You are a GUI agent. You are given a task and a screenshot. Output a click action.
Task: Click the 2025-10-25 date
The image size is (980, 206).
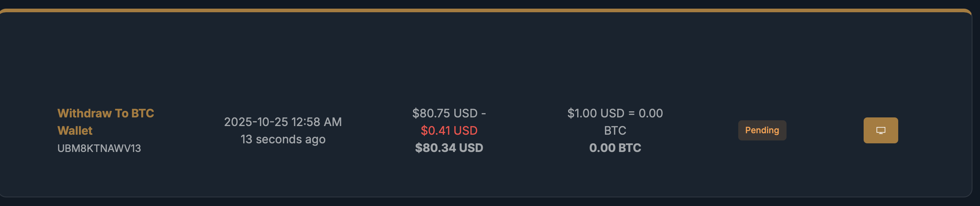[256, 122]
